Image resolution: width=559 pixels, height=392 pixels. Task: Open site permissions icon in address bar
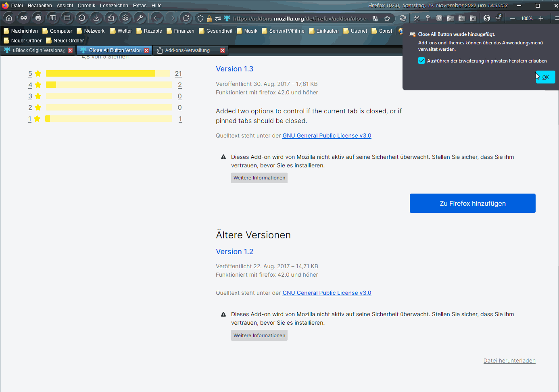pos(218,19)
